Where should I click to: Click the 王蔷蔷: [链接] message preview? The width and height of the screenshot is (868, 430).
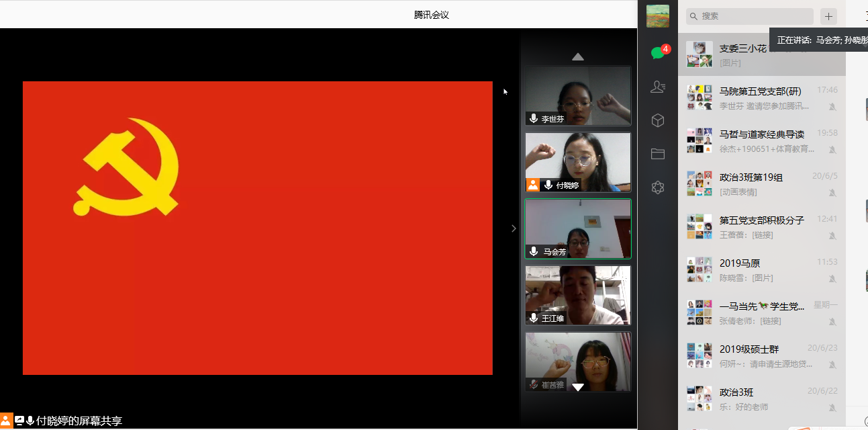click(746, 235)
